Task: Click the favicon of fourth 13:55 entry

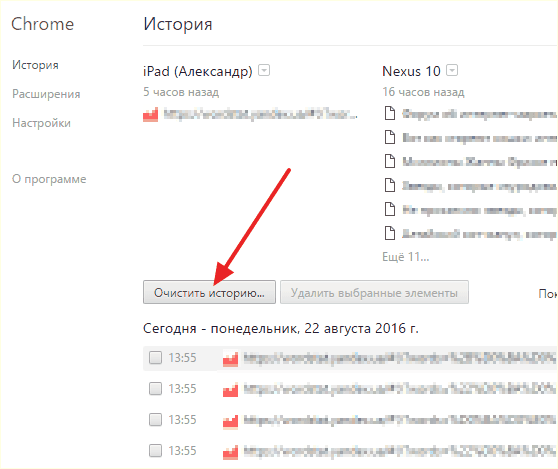Action: tap(231, 452)
